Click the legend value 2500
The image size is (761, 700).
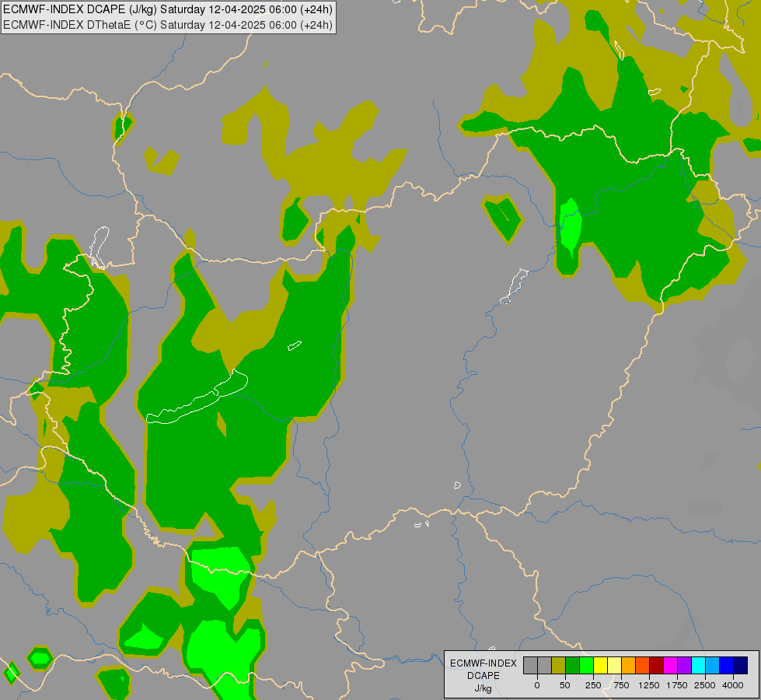click(x=705, y=685)
